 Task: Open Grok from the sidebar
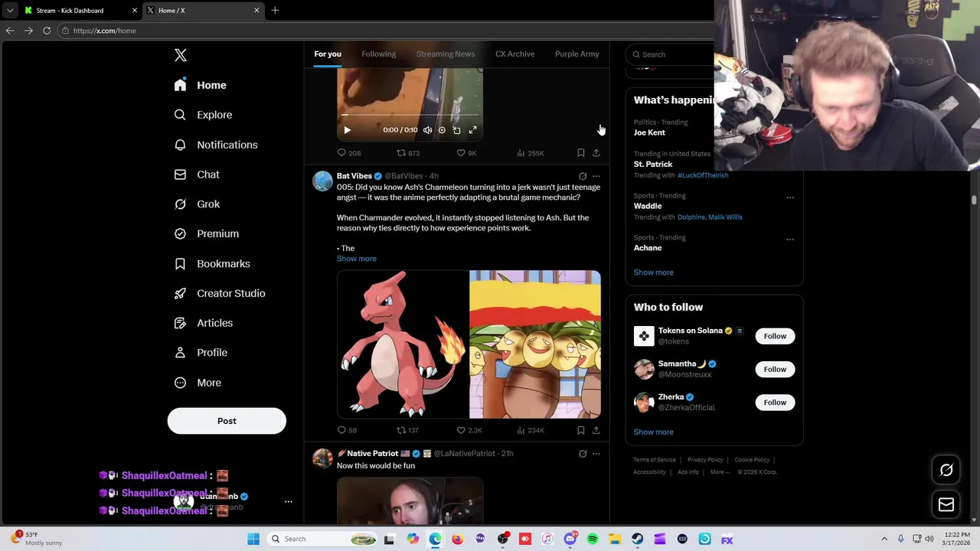(x=198, y=204)
